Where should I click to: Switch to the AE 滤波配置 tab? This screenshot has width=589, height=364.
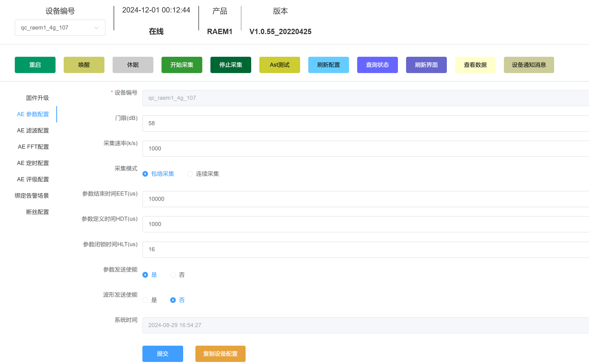point(33,131)
